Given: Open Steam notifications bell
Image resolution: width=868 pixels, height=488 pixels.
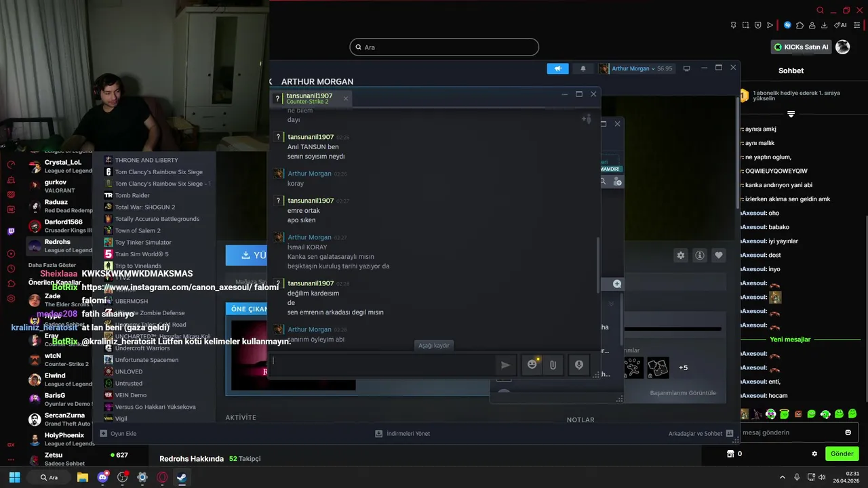Looking at the screenshot, I should [583, 68].
